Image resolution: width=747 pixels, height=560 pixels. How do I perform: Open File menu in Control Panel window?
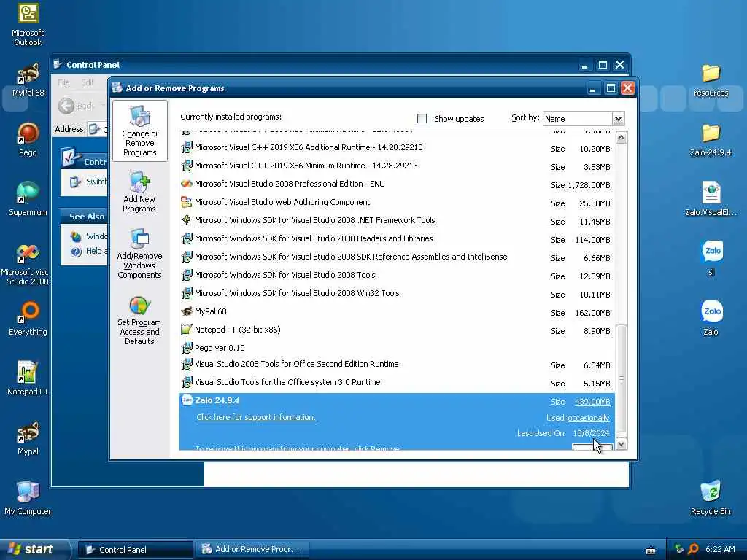(63, 82)
